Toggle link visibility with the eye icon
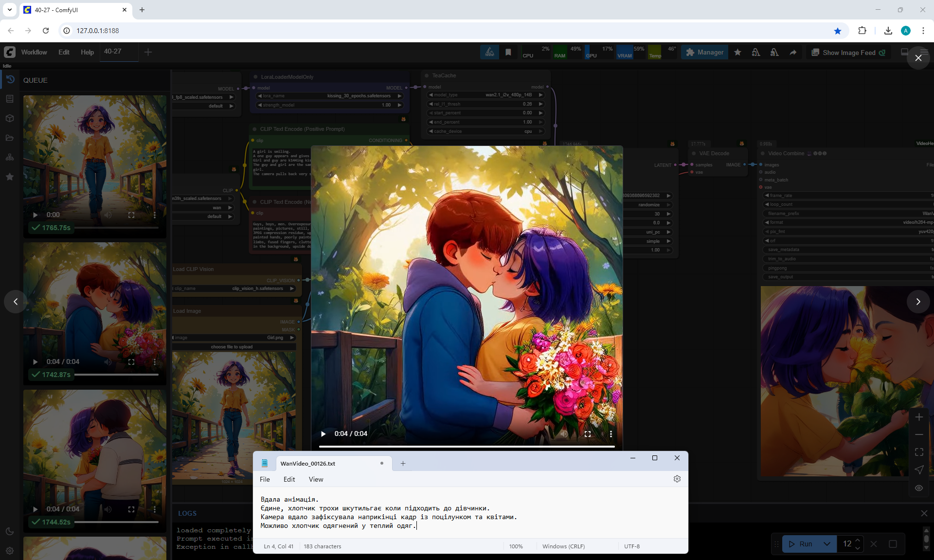Screen dimensions: 934x560 pyautogui.click(x=919, y=488)
